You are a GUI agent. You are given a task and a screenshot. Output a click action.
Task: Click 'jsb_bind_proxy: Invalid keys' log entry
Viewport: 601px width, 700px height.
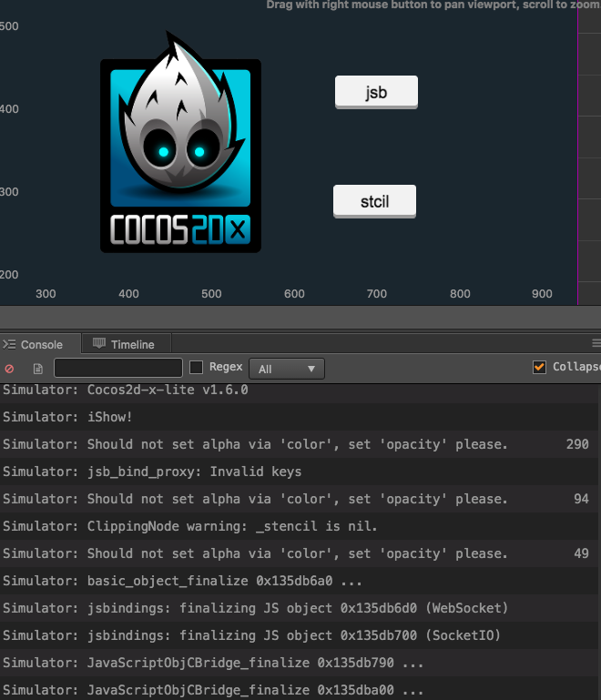coord(300,472)
